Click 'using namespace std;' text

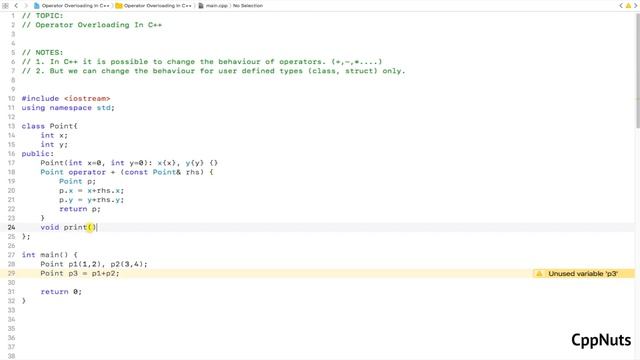[68, 108]
